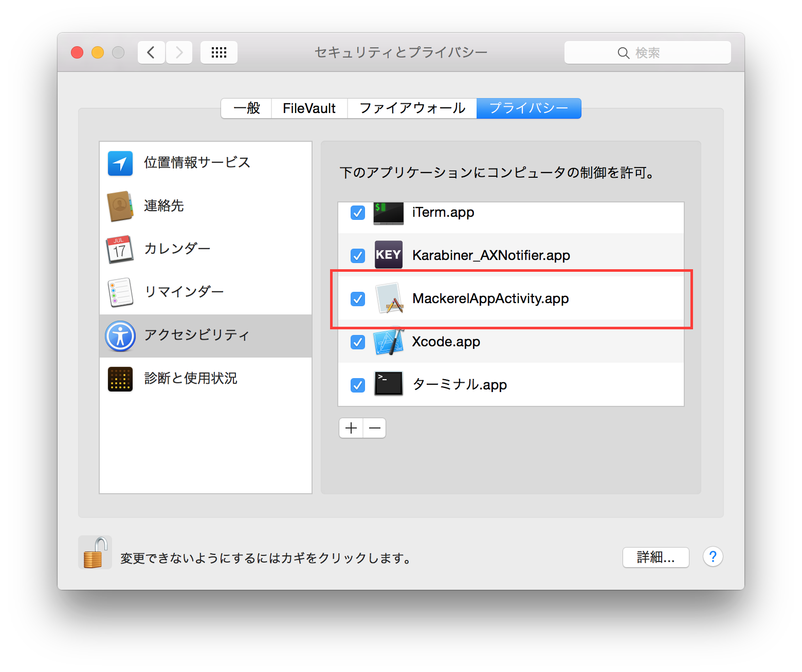
Task: Uncheck the Karabiner_AXNotifier.app checkbox
Action: pyautogui.click(x=358, y=255)
